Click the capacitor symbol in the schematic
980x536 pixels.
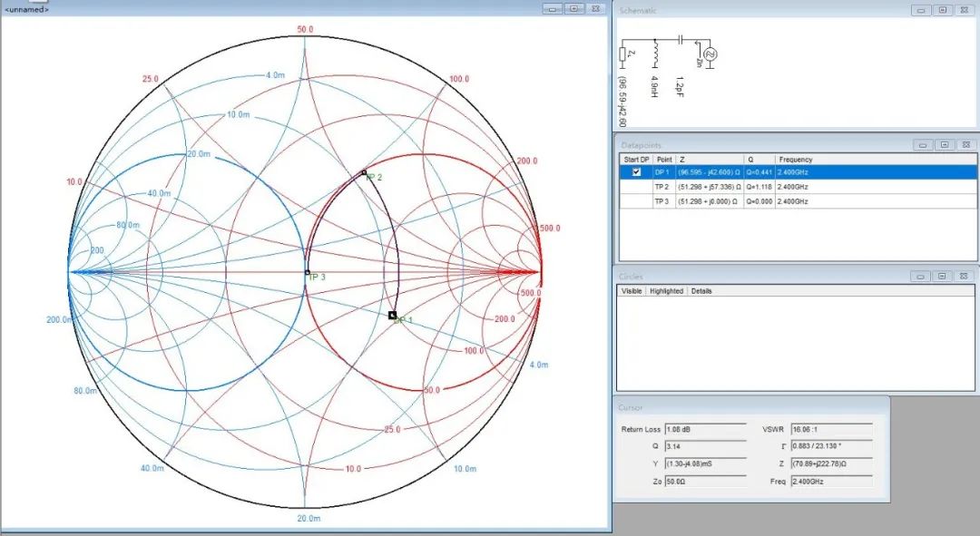point(680,39)
